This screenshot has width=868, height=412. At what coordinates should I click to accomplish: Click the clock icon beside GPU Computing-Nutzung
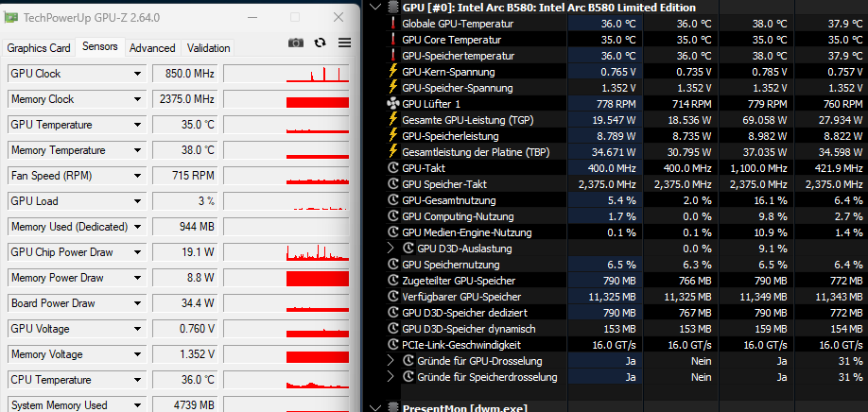click(393, 216)
